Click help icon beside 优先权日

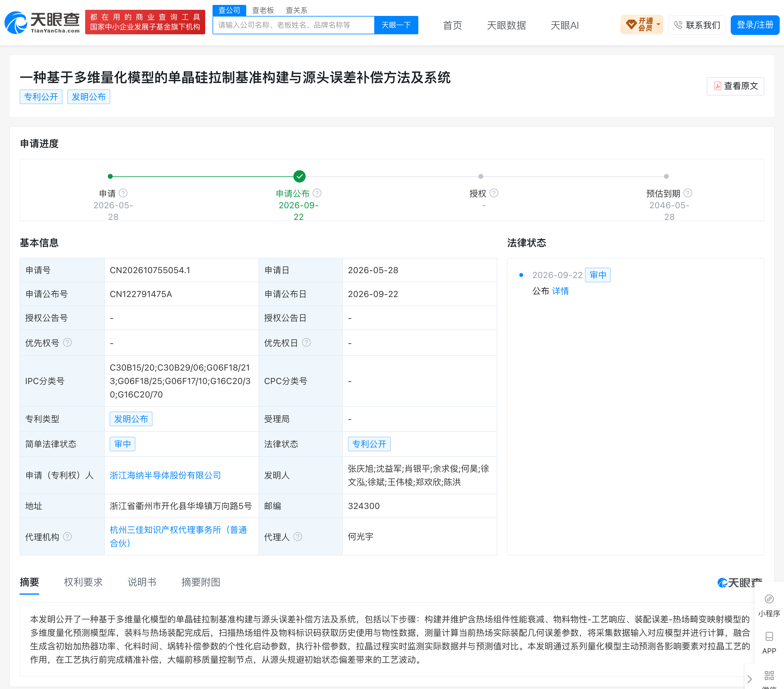[306, 342]
